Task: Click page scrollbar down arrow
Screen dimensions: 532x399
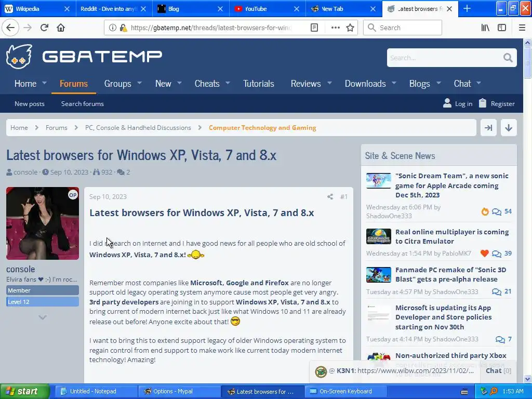Action: pos(527,379)
